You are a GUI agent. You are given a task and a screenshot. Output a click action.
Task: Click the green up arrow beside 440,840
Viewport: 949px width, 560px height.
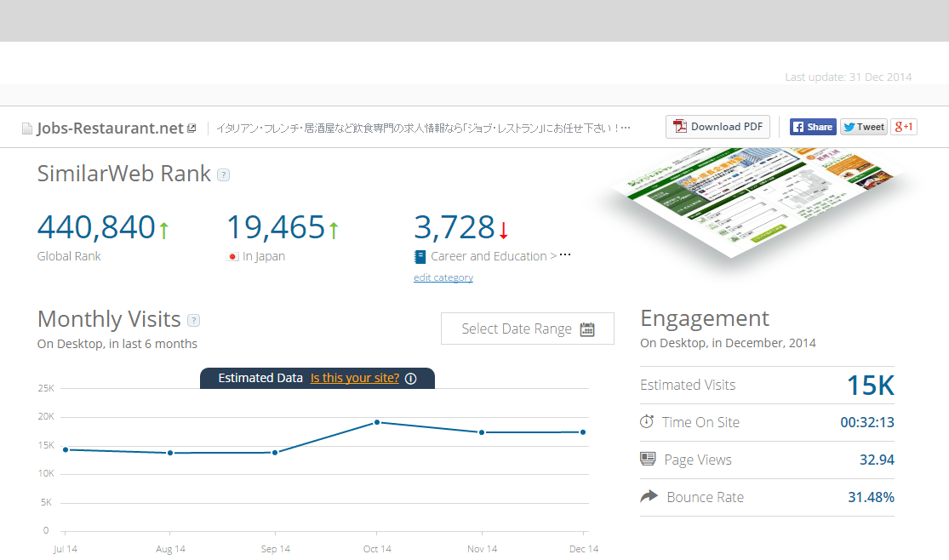163,230
